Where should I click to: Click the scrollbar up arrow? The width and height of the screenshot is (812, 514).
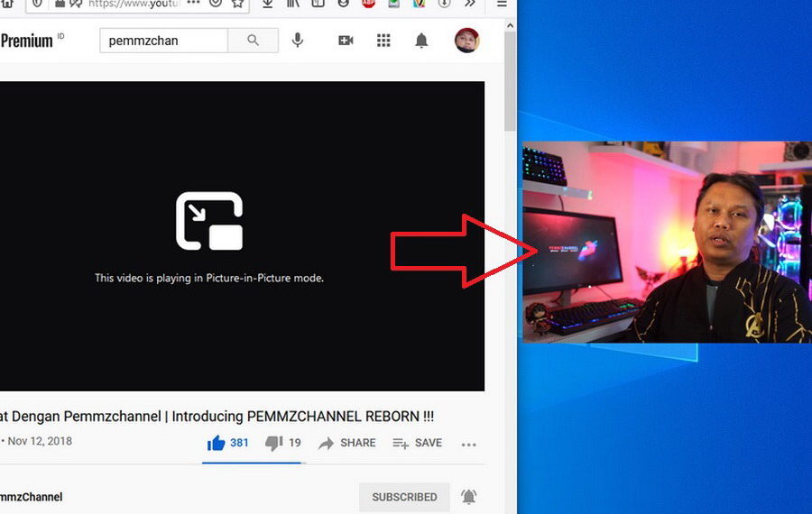pos(510,25)
